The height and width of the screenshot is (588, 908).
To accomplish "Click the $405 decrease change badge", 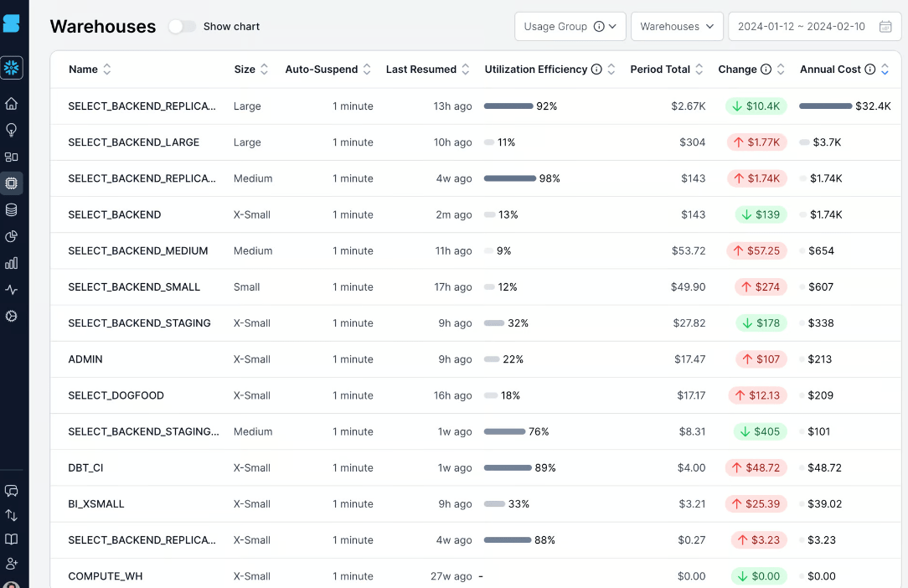I will (x=760, y=431).
